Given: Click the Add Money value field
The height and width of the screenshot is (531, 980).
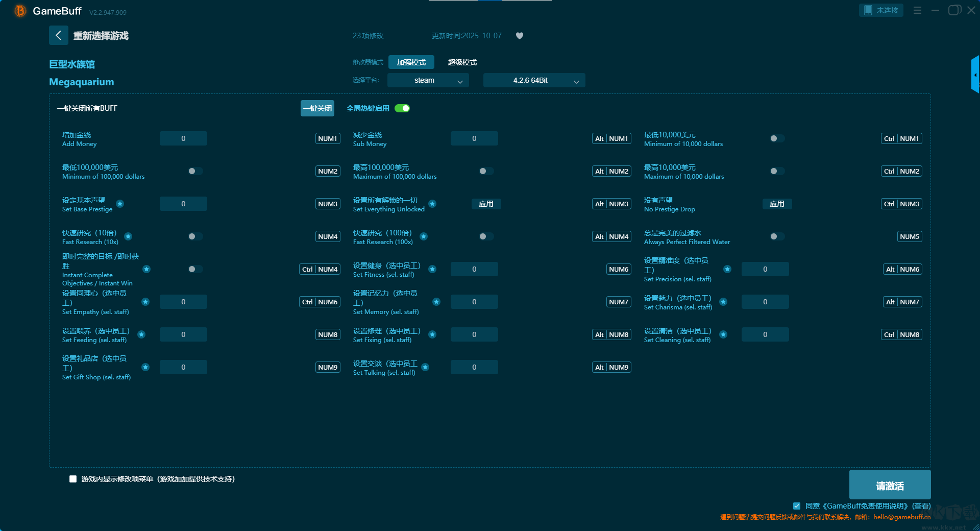Looking at the screenshot, I should point(183,138).
